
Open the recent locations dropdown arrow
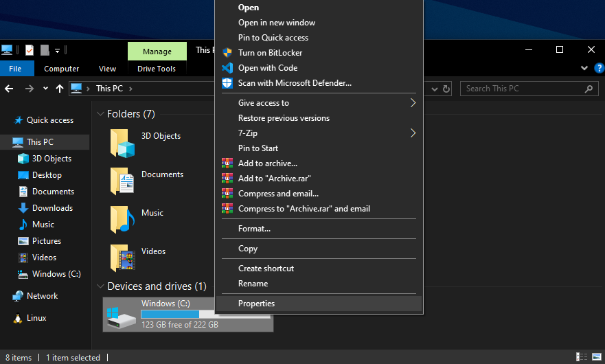click(x=45, y=89)
